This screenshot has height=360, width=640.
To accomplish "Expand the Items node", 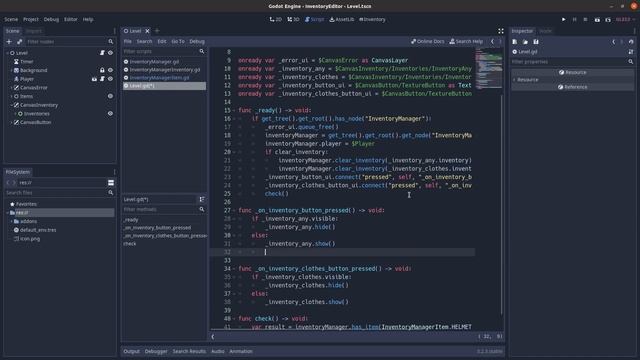I will click(11, 96).
